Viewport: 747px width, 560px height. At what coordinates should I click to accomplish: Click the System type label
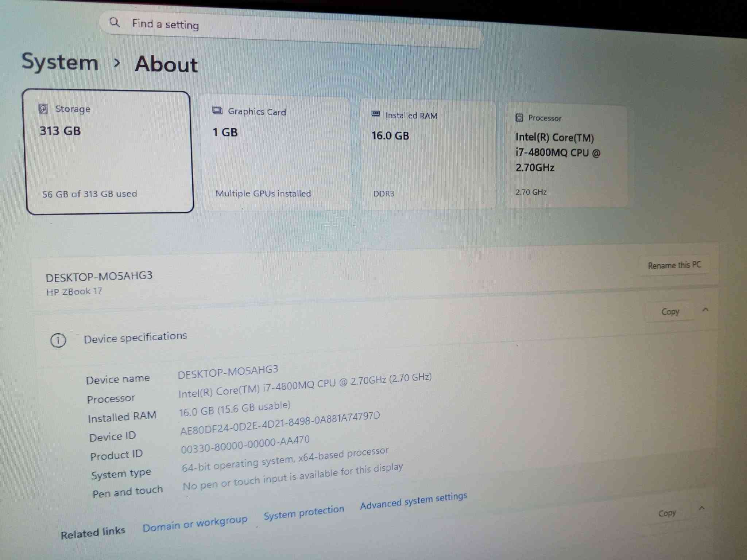pos(121,474)
